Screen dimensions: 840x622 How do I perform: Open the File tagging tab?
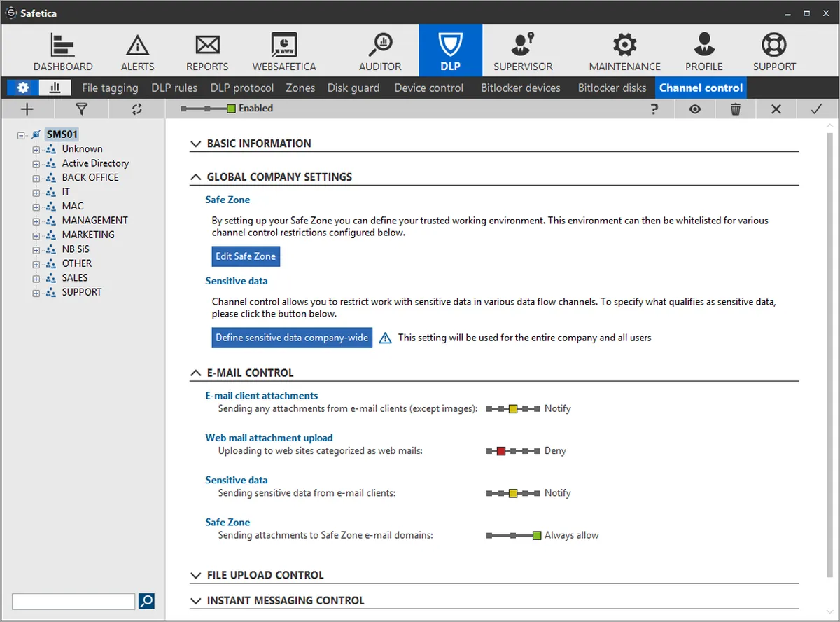(x=110, y=88)
